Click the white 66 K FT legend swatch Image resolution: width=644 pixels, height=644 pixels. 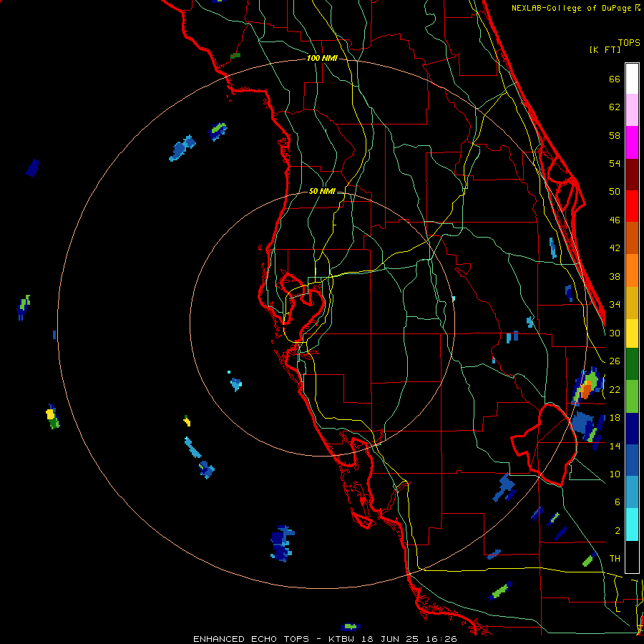pyautogui.click(x=632, y=79)
